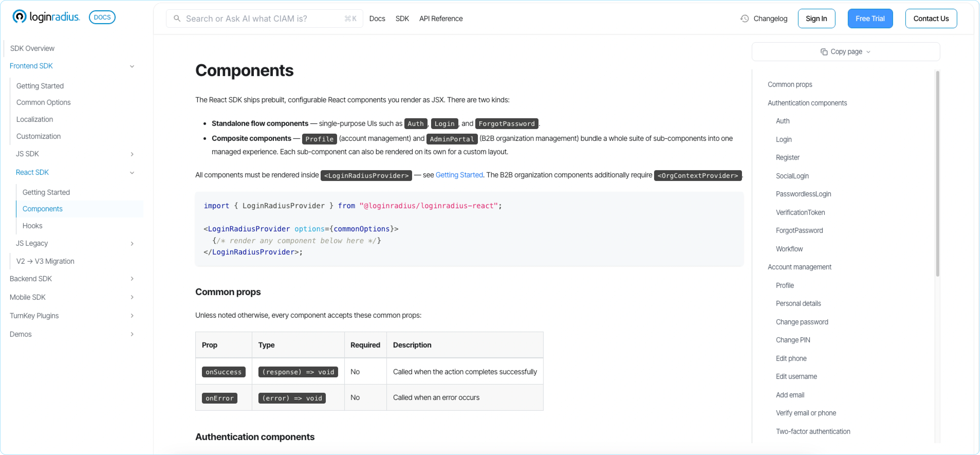Jump to Profile in page contents

click(x=785, y=286)
